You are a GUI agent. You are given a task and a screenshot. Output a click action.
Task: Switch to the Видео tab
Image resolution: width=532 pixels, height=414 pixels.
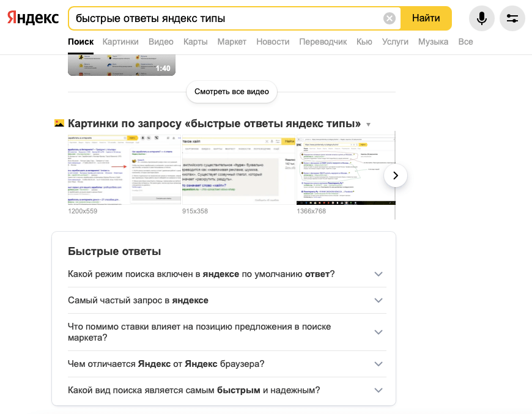pos(161,42)
